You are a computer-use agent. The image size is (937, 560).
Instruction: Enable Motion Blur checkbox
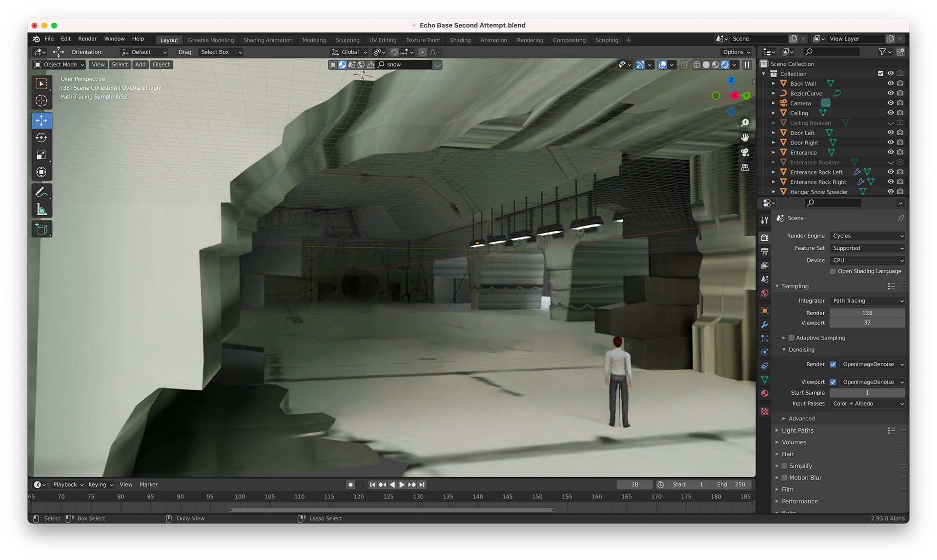[784, 478]
